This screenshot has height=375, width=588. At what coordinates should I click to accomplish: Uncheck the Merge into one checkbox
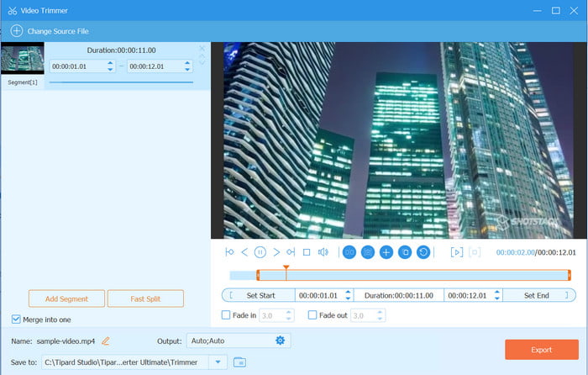coord(17,319)
